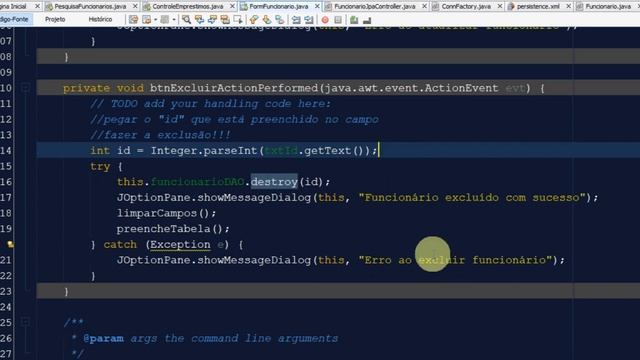Go to previous bookmark
The width and height of the screenshot is (640, 360).
point(254,19)
